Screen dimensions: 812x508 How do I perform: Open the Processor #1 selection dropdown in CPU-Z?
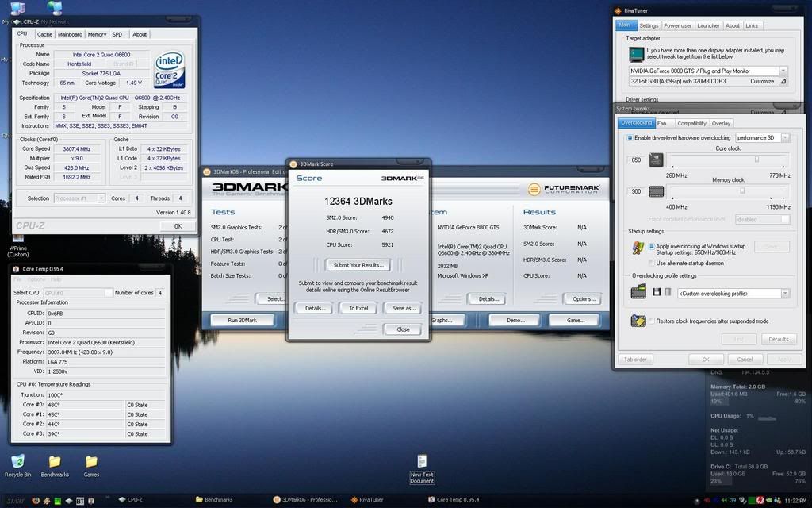coord(101,198)
